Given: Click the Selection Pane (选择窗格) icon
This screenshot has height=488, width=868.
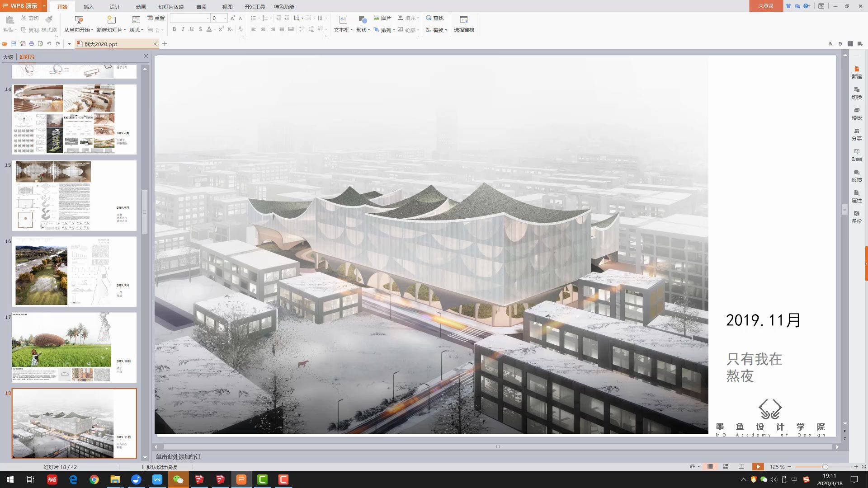Looking at the screenshot, I should (x=464, y=19).
